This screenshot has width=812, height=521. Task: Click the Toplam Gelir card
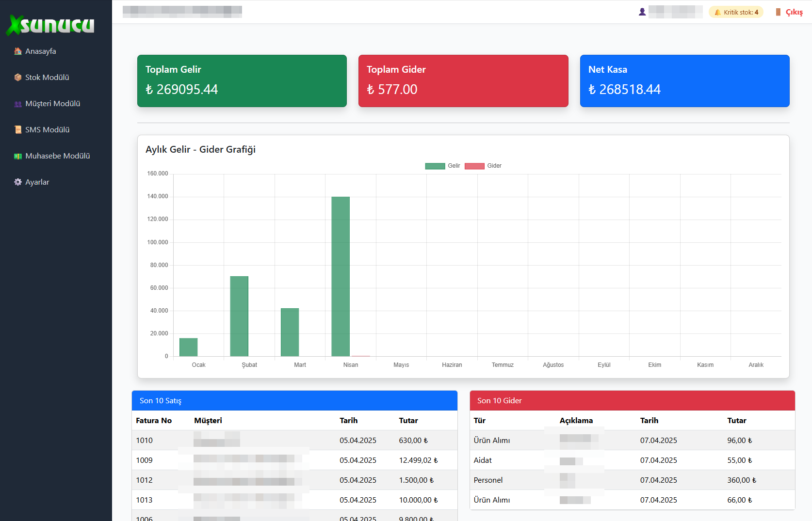[x=242, y=81]
